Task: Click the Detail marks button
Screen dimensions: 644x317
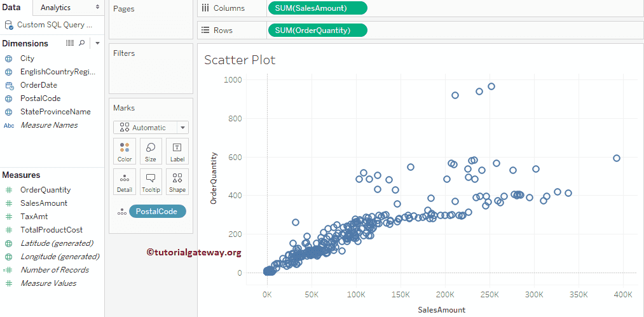Action: point(125,181)
